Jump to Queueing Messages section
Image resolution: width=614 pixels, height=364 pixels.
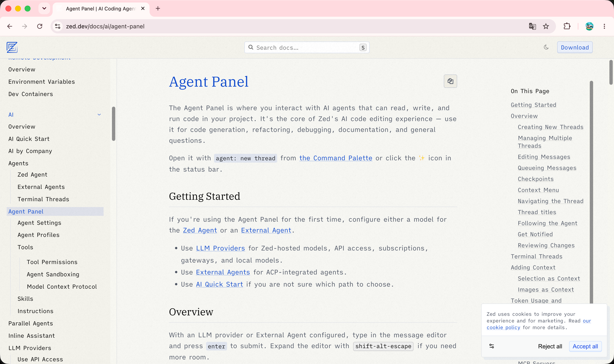tap(547, 168)
